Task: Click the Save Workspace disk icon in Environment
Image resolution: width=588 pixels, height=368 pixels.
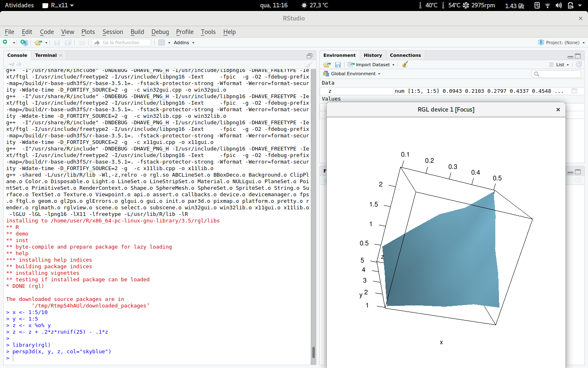Action: [338, 65]
